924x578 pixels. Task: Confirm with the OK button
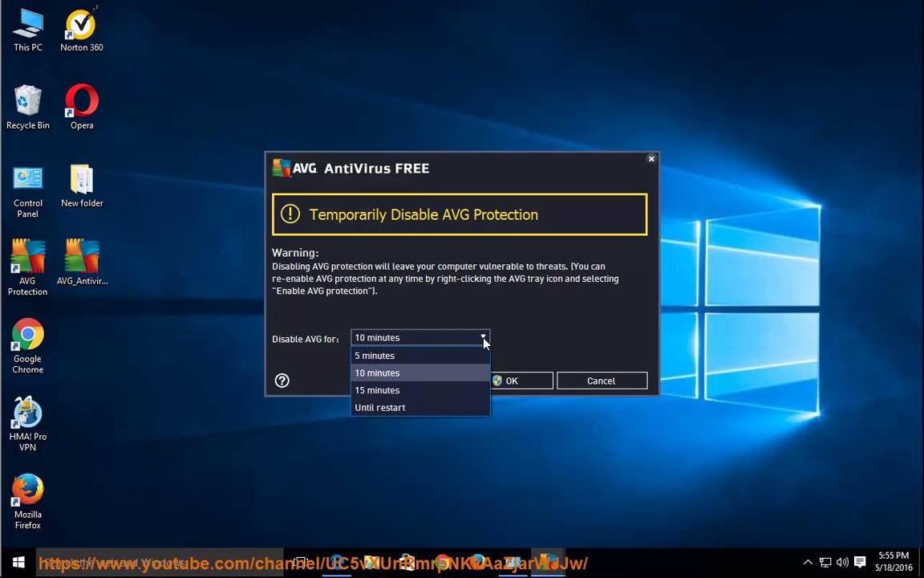521,381
